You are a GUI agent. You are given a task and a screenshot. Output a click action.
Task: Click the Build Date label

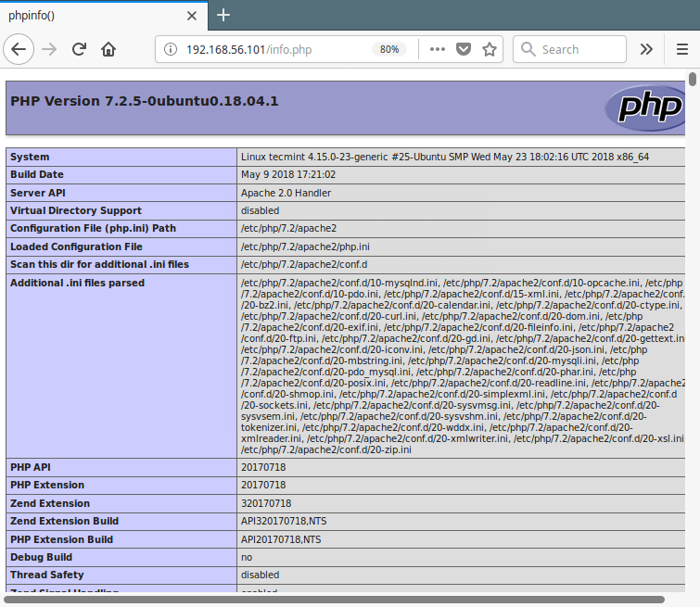tap(37, 174)
